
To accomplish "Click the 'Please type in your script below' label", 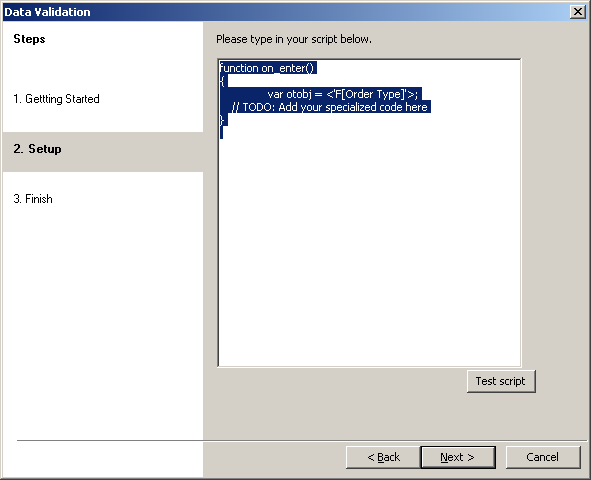I will point(294,39).
